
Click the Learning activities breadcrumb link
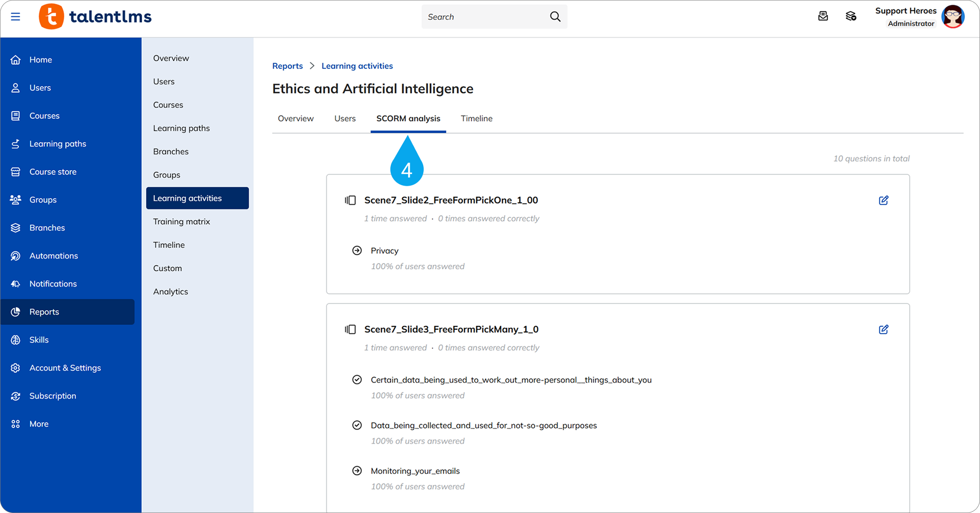click(x=357, y=66)
